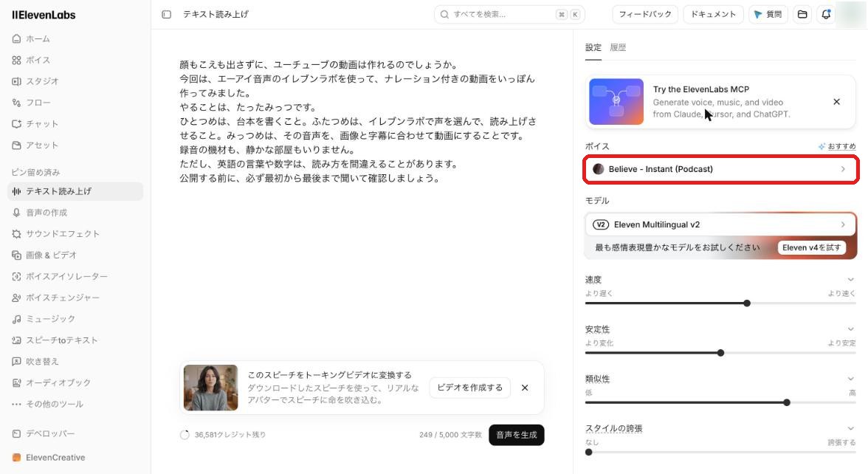Click the スタジオ sidebar menu label
The image size is (868, 474).
(x=42, y=81)
